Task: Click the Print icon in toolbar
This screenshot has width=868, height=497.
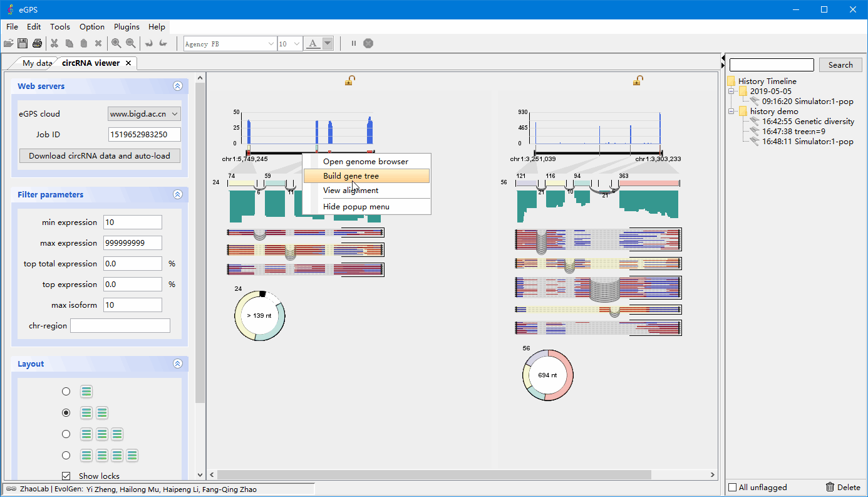Action: click(37, 43)
